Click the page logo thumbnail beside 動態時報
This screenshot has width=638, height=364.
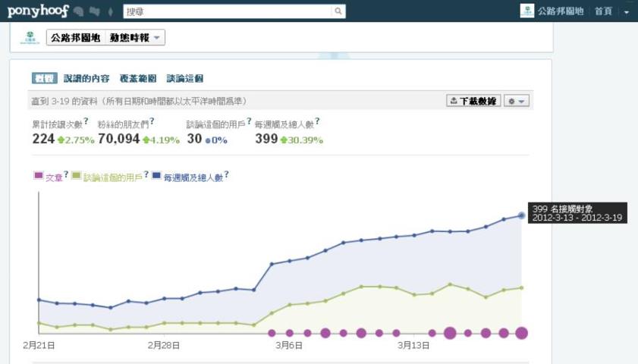(30, 38)
